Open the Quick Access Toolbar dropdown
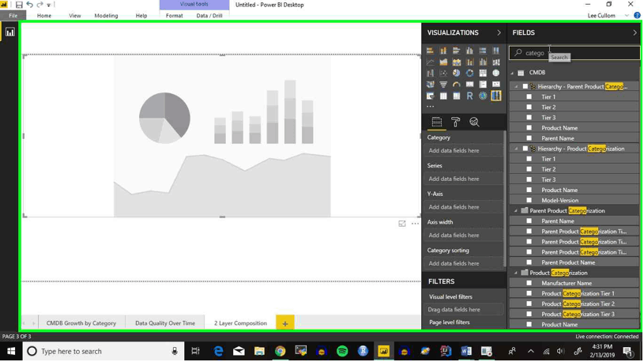The image size is (644, 362). [x=49, y=6]
